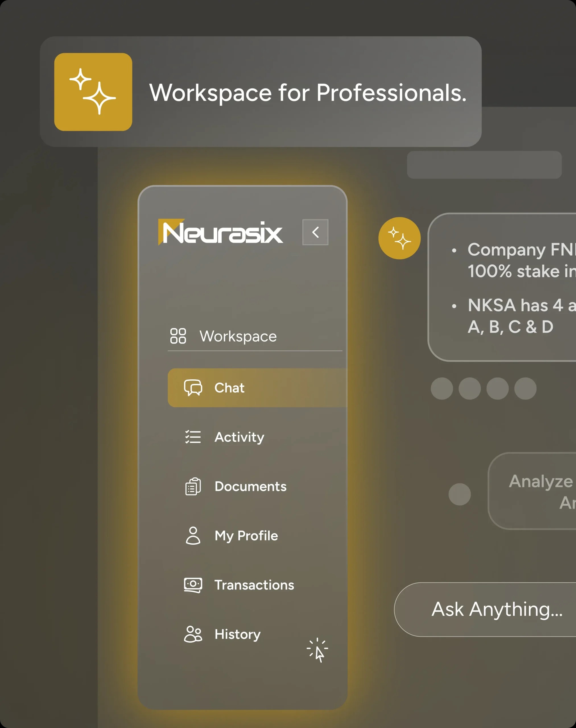Click the Documents clipboard icon

coord(193,486)
